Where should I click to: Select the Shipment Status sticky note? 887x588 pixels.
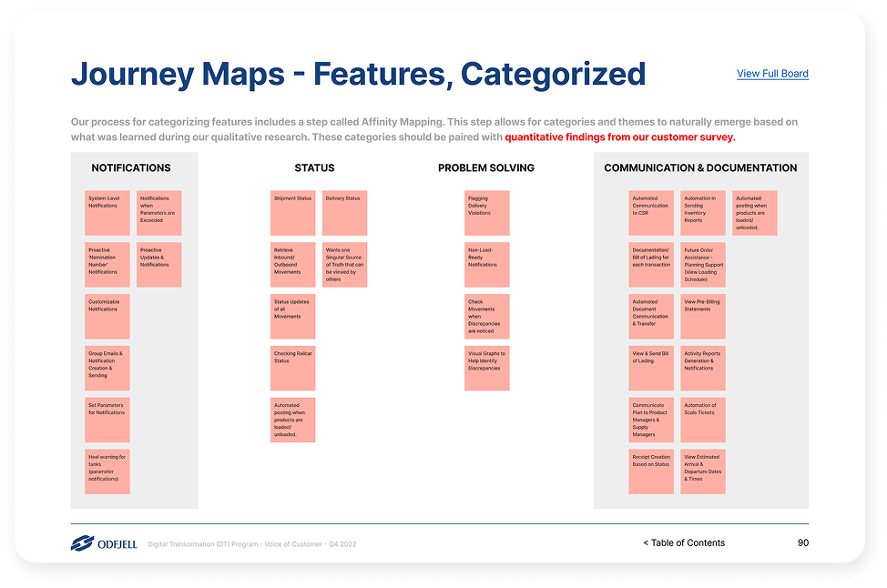[x=293, y=213]
